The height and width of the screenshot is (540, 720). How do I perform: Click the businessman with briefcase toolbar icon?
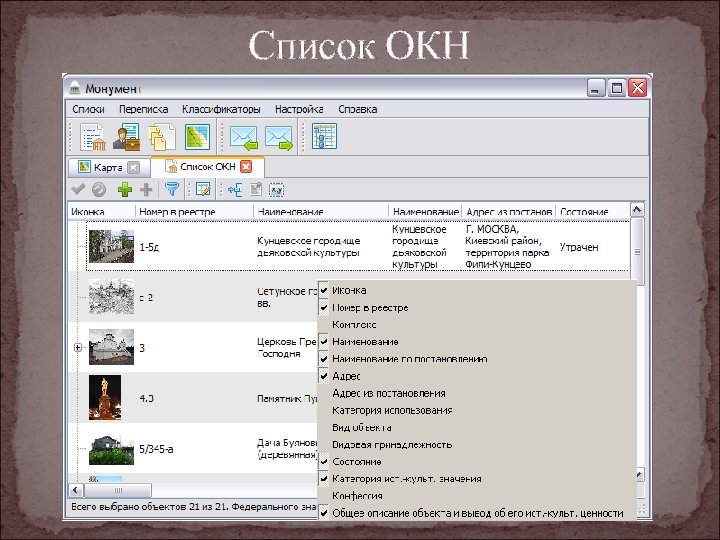[127, 137]
